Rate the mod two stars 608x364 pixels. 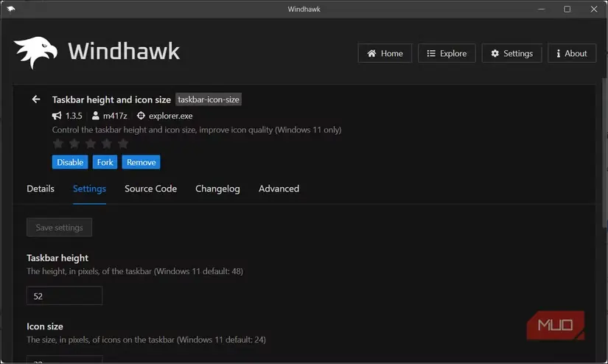pos(74,144)
